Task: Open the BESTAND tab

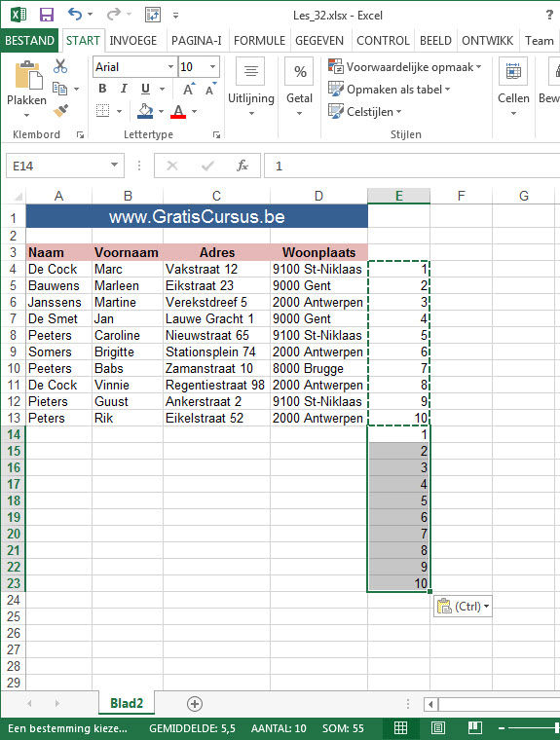Action: click(29, 41)
